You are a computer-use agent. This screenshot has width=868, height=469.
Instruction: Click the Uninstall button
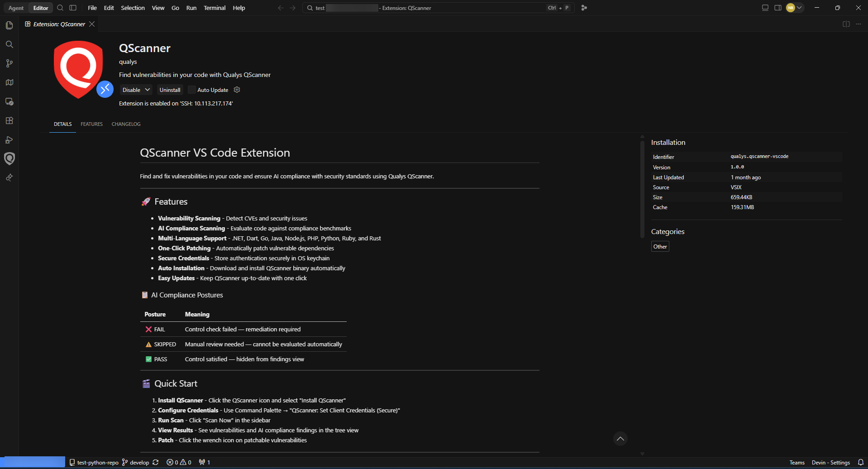pyautogui.click(x=170, y=90)
